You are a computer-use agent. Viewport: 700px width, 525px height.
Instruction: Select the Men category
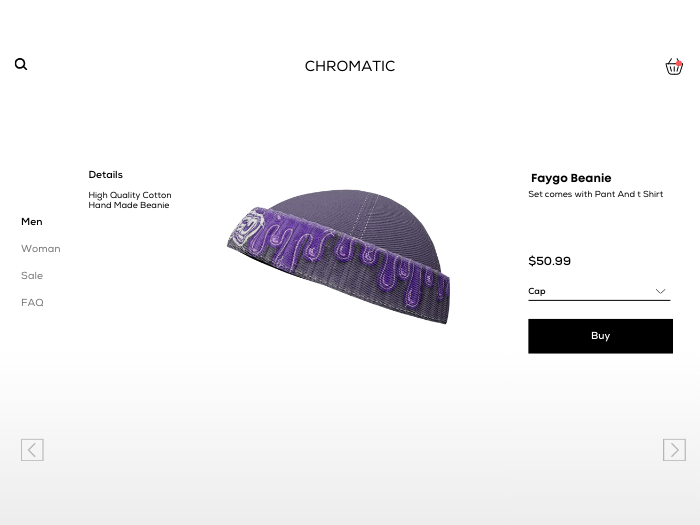click(x=32, y=221)
